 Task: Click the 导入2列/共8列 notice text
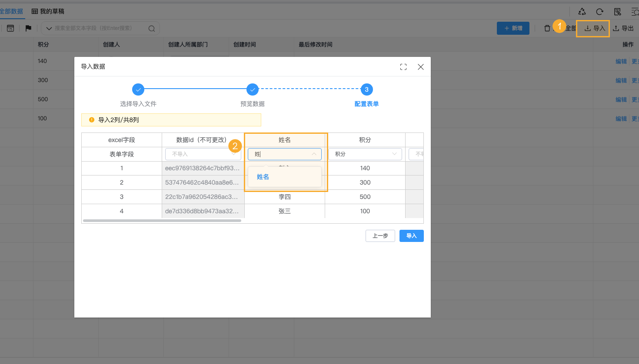click(119, 120)
